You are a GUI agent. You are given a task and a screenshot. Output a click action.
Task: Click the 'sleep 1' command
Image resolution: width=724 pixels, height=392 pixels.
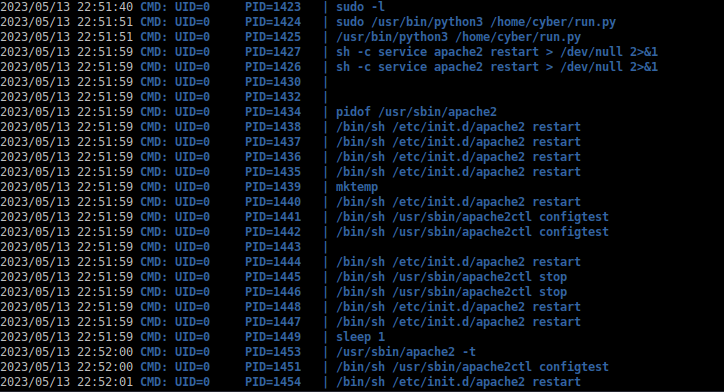point(360,337)
